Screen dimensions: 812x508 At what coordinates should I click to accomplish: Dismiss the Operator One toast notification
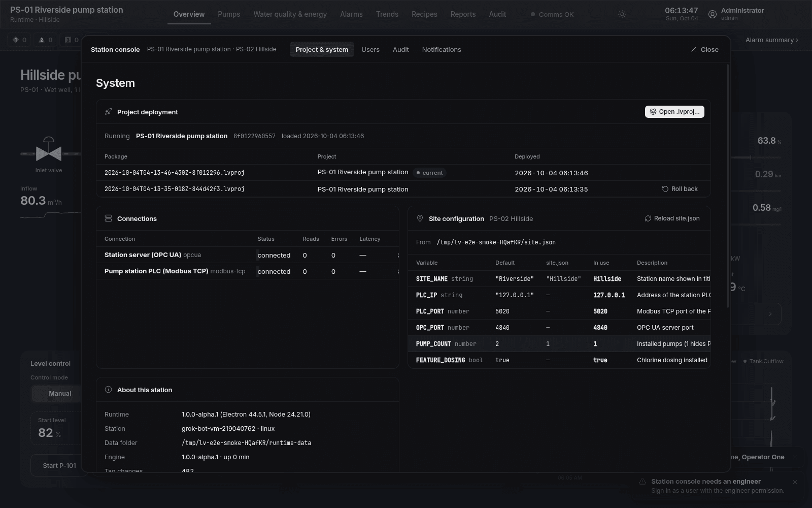click(x=795, y=457)
